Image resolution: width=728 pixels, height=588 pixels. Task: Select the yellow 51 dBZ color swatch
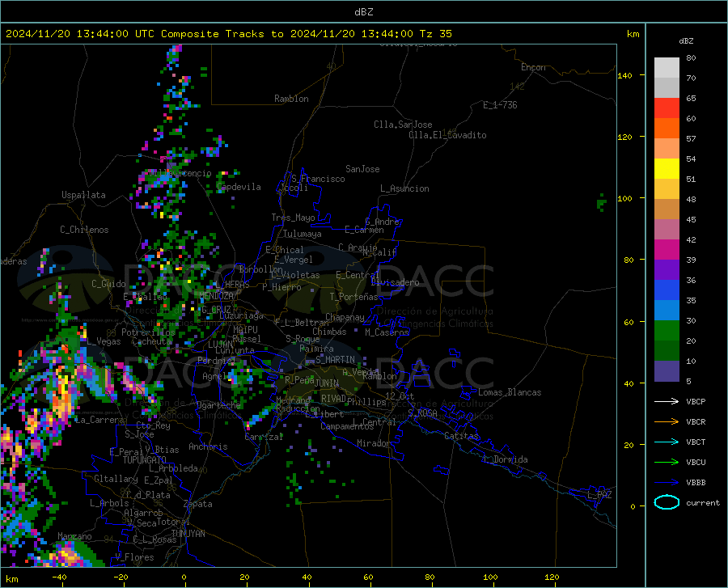click(667, 169)
